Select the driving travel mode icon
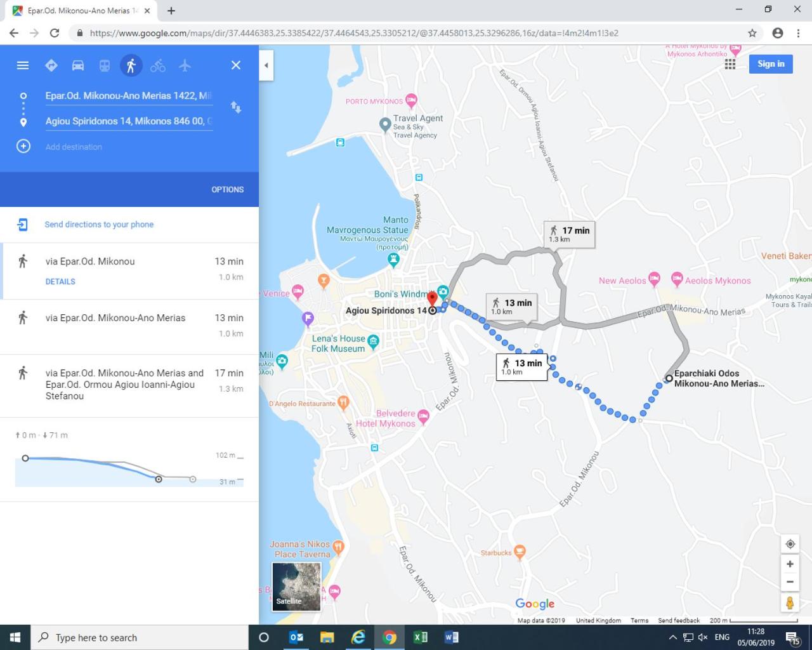Screen dimensions: 812x650 coord(78,65)
